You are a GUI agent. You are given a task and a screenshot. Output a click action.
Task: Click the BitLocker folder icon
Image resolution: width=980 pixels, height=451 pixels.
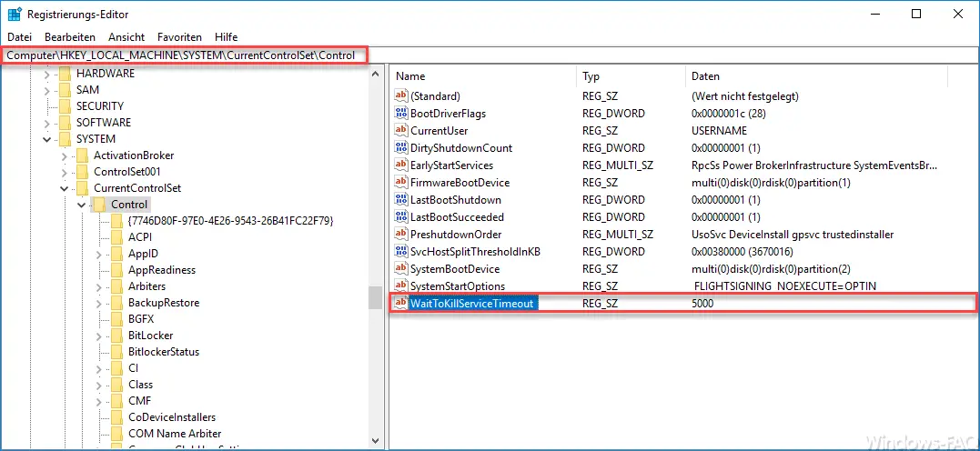click(117, 336)
